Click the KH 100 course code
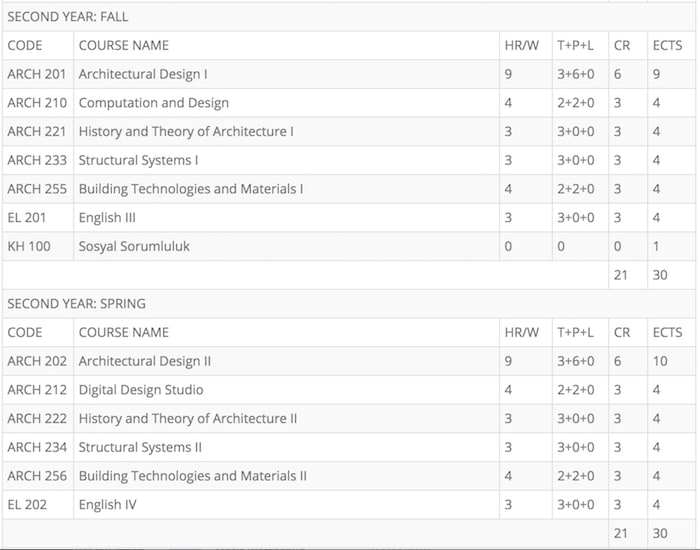The height and width of the screenshot is (550, 700). pyautogui.click(x=29, y=246)
